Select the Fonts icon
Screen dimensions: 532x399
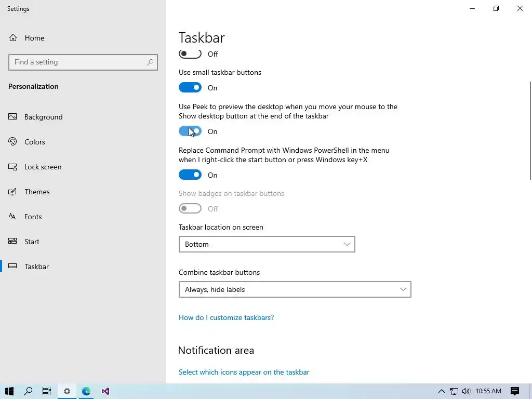[12, 217]
